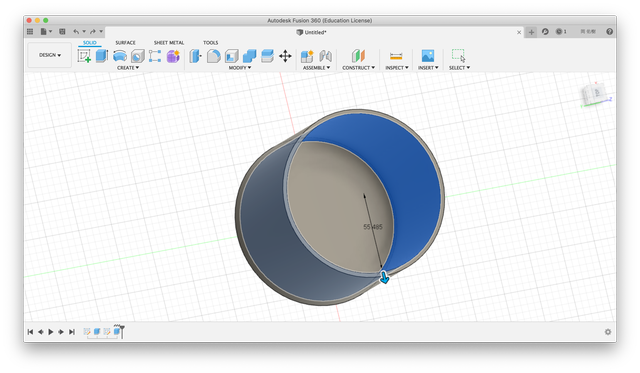Expand the INSERT menu
The height and width of the screenshot is (373, 640).
[428, 68]
